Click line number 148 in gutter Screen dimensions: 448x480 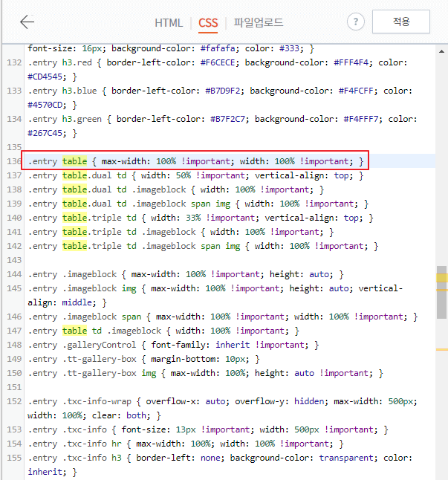(14, 345)
